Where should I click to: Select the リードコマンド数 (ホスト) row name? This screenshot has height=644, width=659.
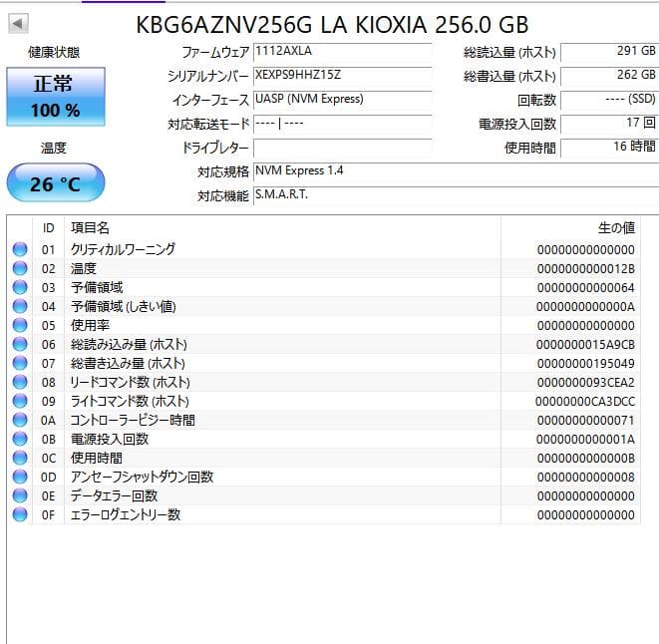[130, 382]
